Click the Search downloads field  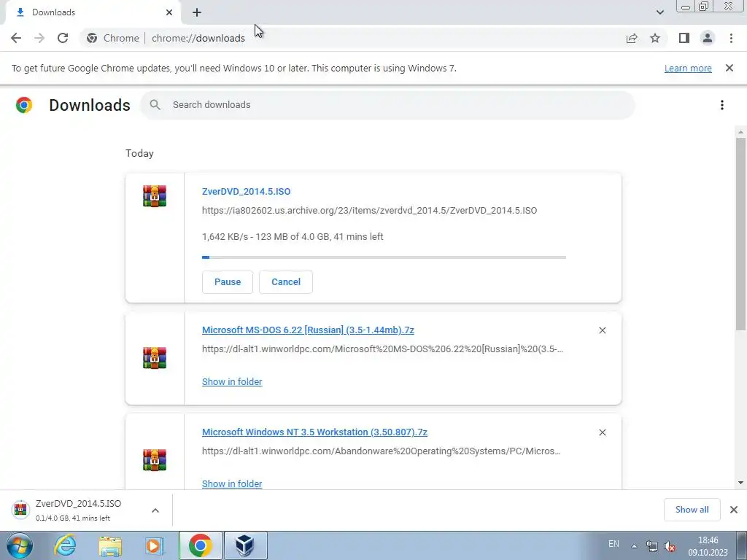point(387,105)
